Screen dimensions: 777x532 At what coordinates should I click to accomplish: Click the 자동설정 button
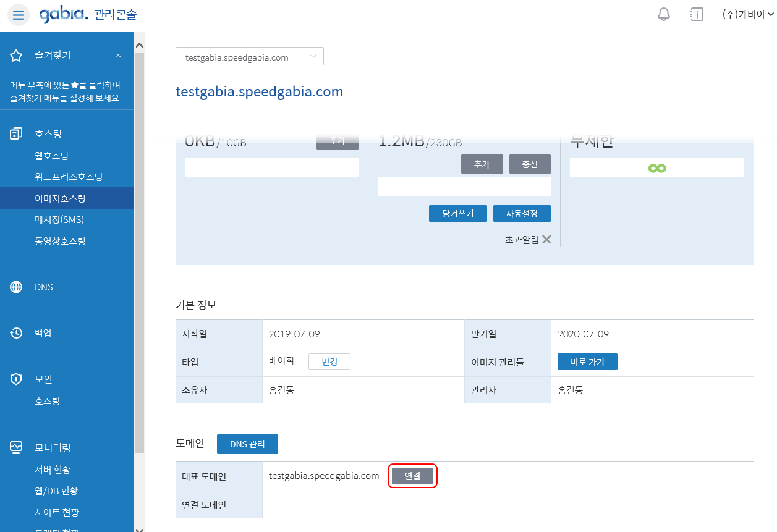point(522,214)
